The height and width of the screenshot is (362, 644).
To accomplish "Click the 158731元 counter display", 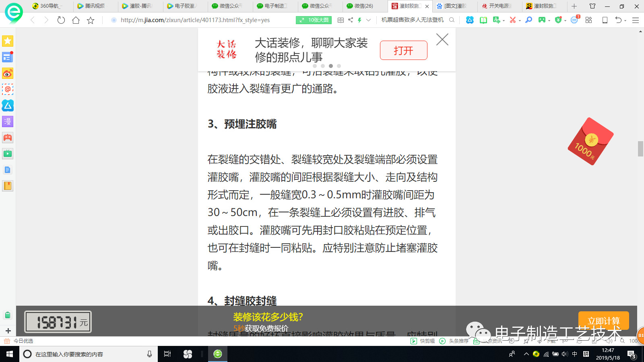I will (58, 322).
